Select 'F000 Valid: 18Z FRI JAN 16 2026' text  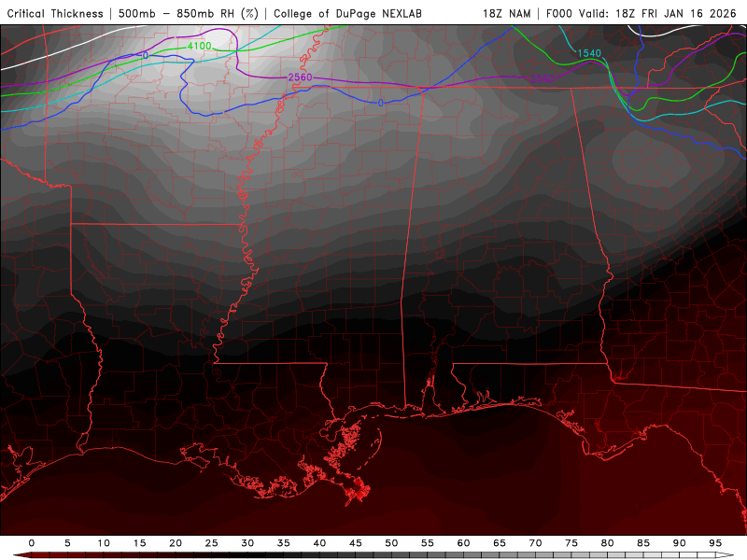[641, 13]
